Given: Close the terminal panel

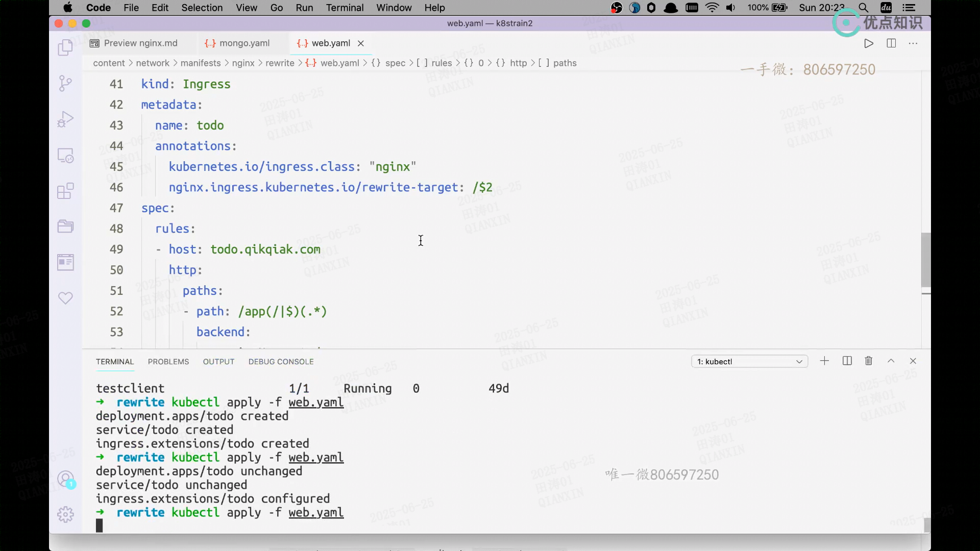Looking at the screenshot, I should [913, 361].
